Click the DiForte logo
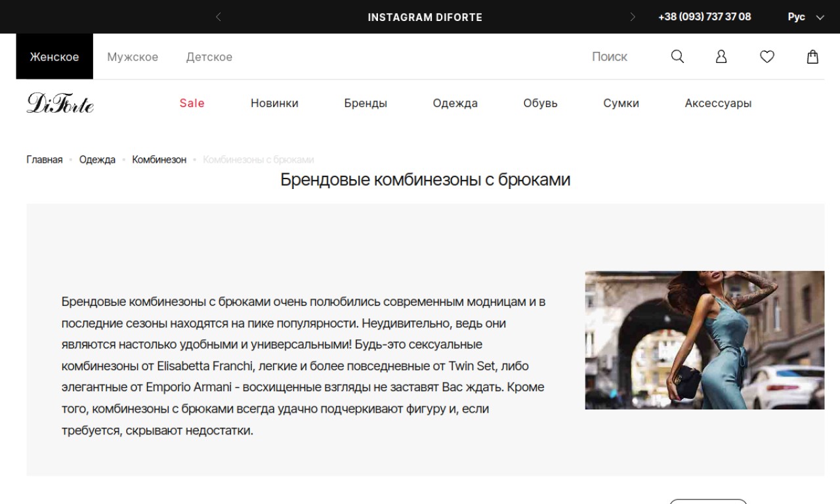 point(60,103)
